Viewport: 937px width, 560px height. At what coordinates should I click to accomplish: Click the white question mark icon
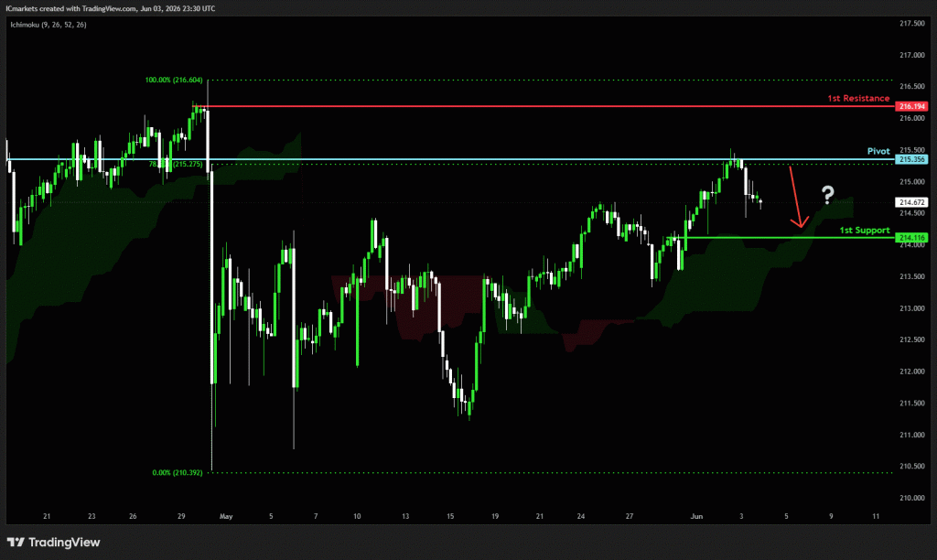(x=827, y=195)
